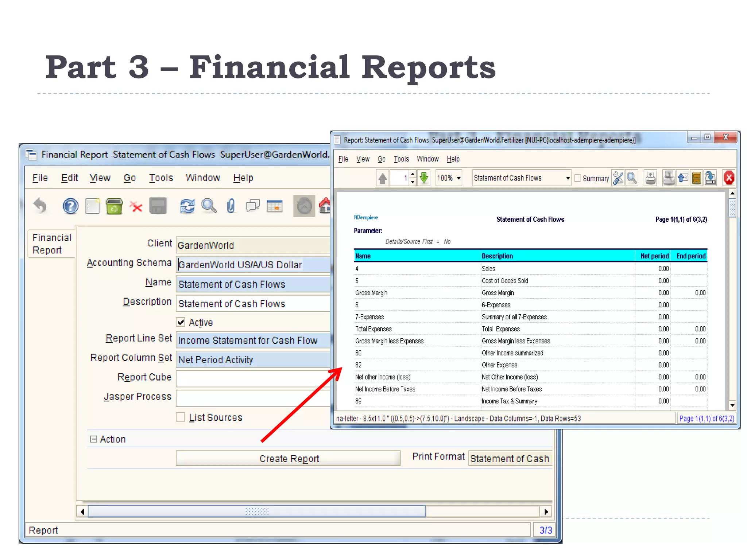This screenshot has height=560, width=747.
Task: Click the Find magnifier in report viewer toolbar
Action: [632, 178]
